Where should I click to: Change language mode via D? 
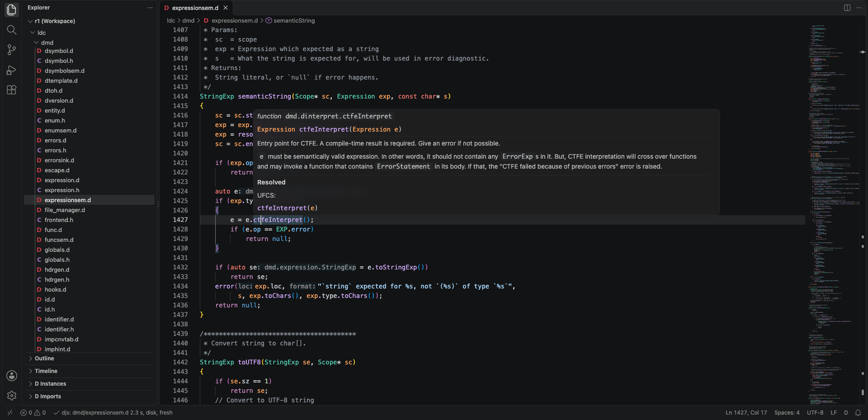click(846, 412)
